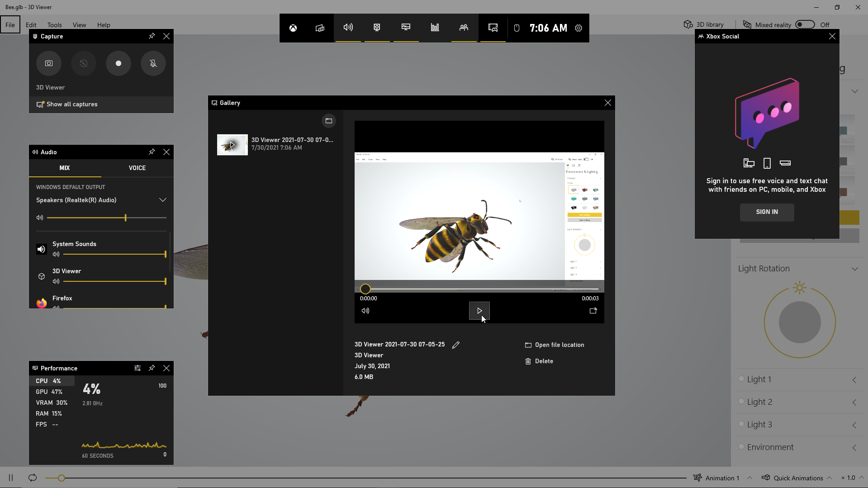Pause the 3D Viewer animation

point(11,478)
